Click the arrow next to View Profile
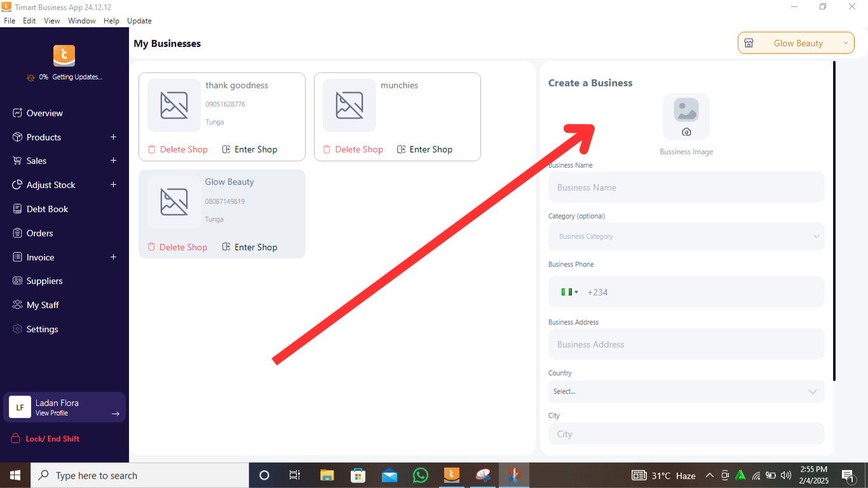Screen dimensions: 868x488 pos(116,414)
